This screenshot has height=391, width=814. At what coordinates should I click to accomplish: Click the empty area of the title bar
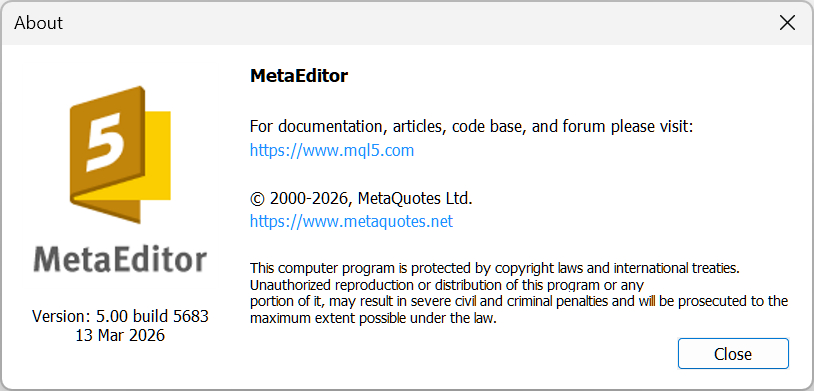pos(415,23)
